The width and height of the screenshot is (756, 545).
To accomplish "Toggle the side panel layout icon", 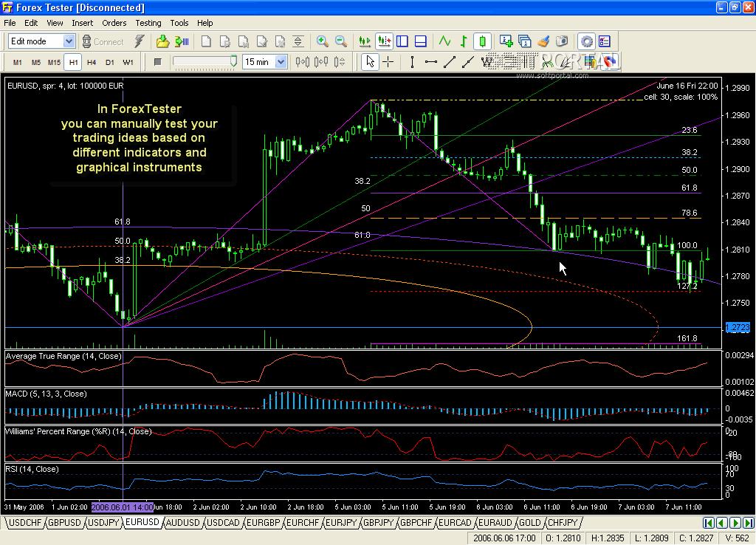I will click(x=402, y=41).
